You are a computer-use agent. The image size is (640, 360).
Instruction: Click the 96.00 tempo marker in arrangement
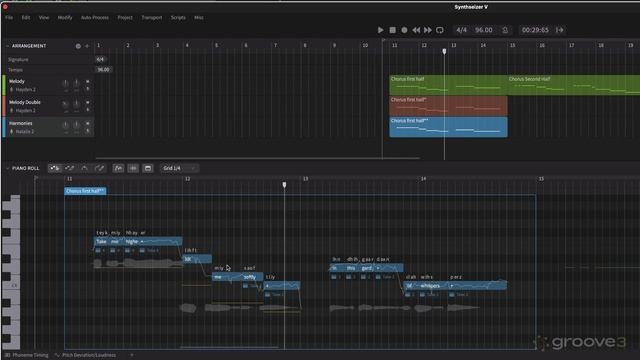tap(104, 69)
